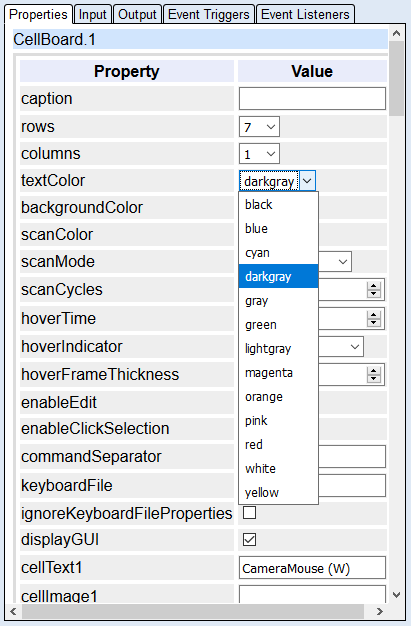Pick green from textColor list
Image resolution: width=411 pixels, height=626 pixels.
278,324
